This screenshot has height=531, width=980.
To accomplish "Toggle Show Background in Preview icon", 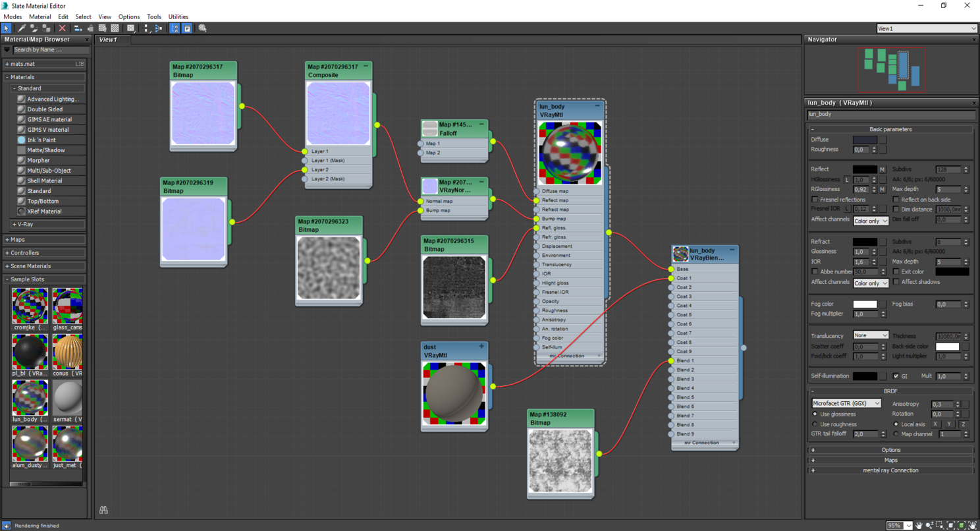I will [x=115, y=28].
